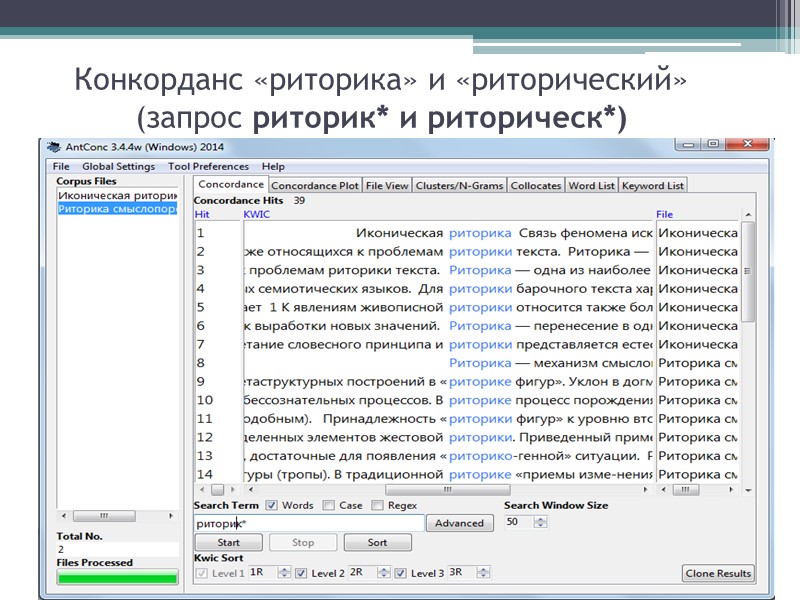Toggle the Words checkbox
800x600 pixels.
pyautogui.click(x=271, y=505)
